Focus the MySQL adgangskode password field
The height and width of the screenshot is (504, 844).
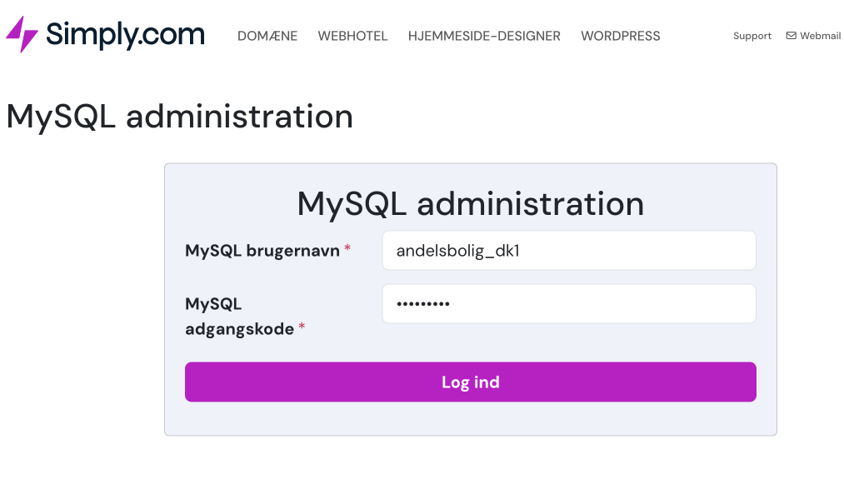[x=569, y=304]
